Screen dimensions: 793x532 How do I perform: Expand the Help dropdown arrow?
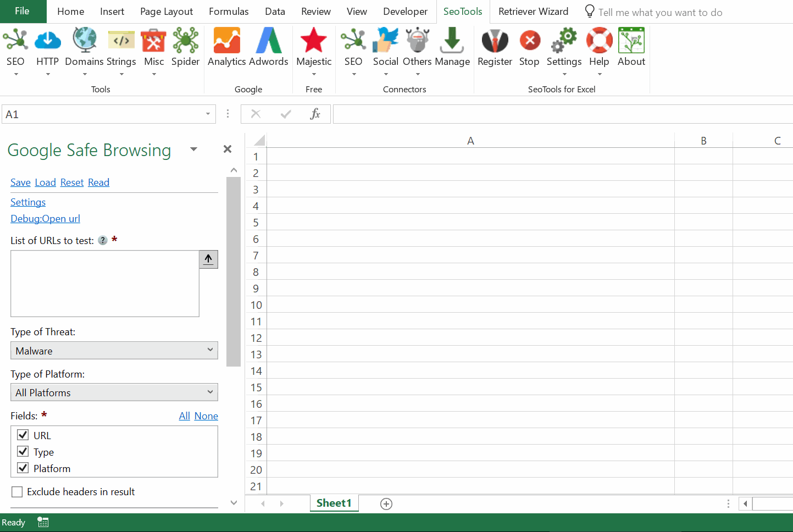coord(600,74)
